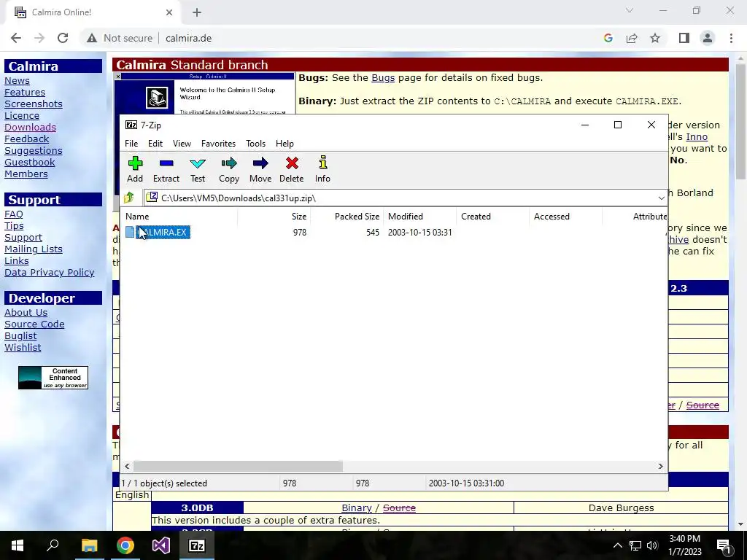Screen dimensions: 747x560
Task: Click the Share page icon in Chrome
Action: coord(632,38)
